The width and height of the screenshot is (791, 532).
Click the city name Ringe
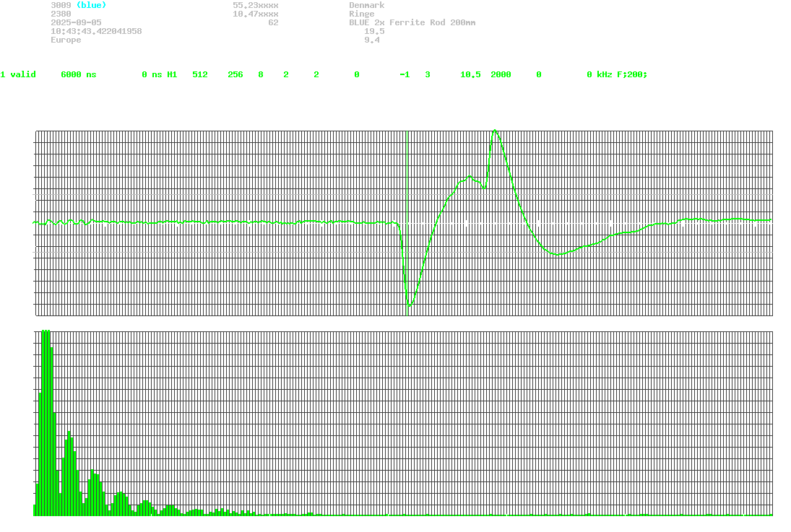(361, 14)
